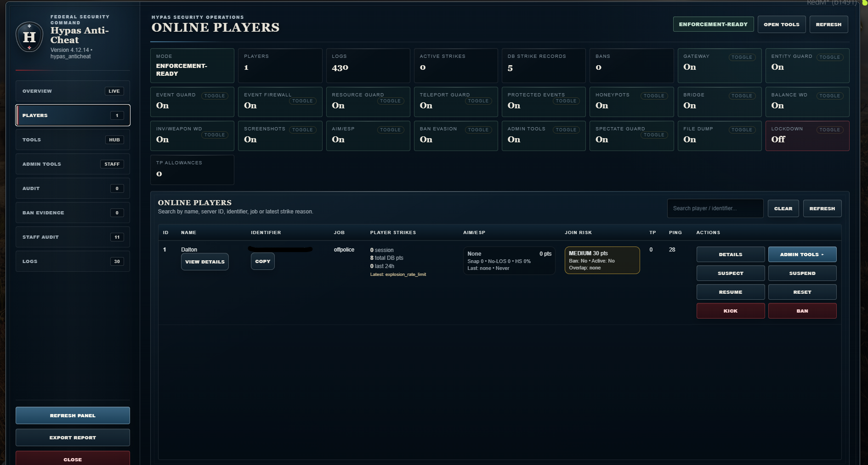
Task: Toggle the Gateway module
Action: click(x=742, y=57)
